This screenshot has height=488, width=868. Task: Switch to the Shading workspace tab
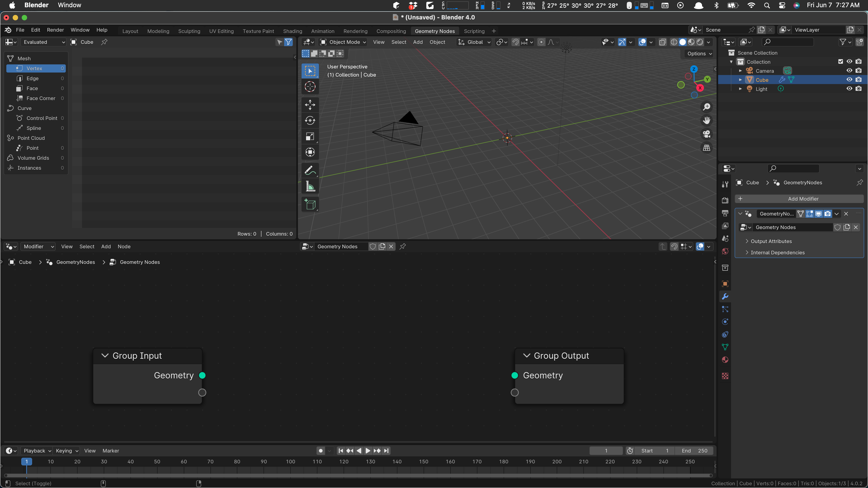coord(292,31)
